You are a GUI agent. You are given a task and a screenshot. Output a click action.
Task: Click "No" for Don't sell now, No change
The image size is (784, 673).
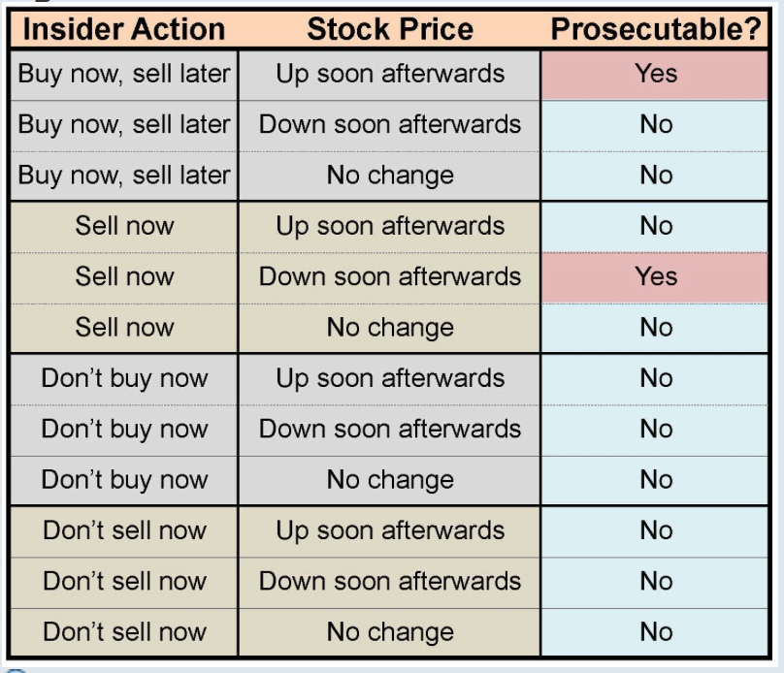pyautogui.click(x=656, y=632)
